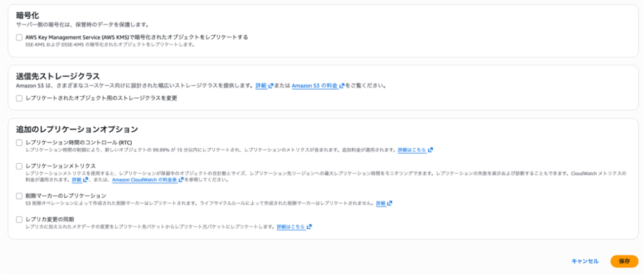Screen dimensions: 644x275
Task: Click the キャンセル button
Action: (585, 261)
